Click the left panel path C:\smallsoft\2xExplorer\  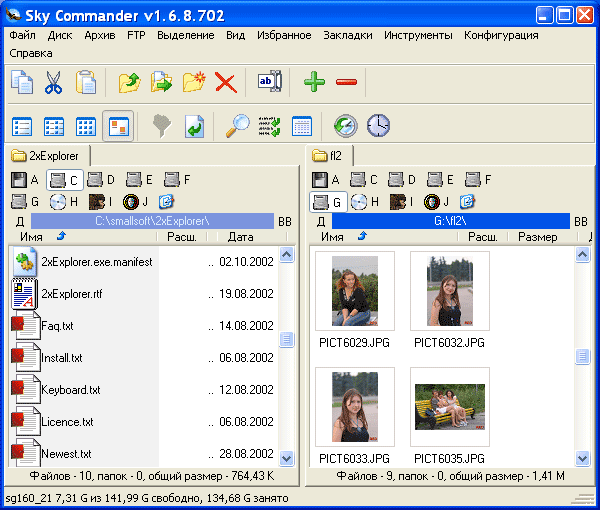point(152,221)
